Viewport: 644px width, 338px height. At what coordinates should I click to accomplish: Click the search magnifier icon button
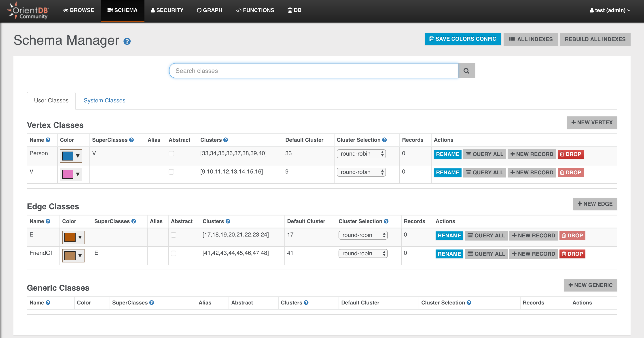click(466, 71)
